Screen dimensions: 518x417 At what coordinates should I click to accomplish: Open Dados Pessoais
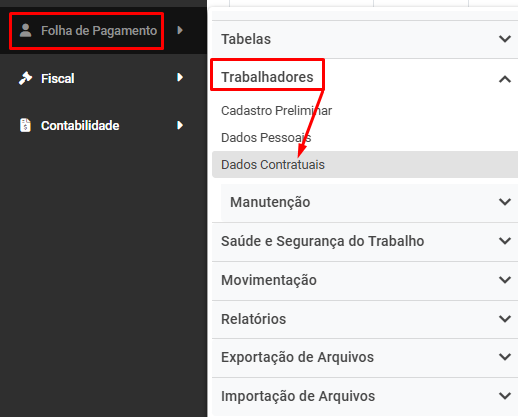click(266, 137)
